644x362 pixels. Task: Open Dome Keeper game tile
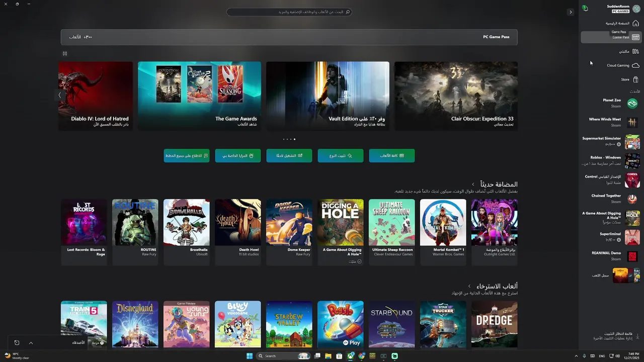[289, 232]
